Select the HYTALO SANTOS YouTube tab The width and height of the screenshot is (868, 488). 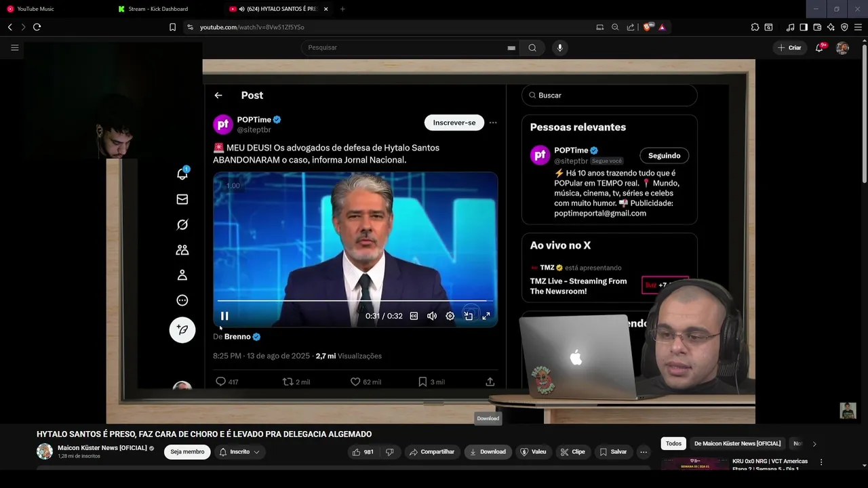[281, 9]
